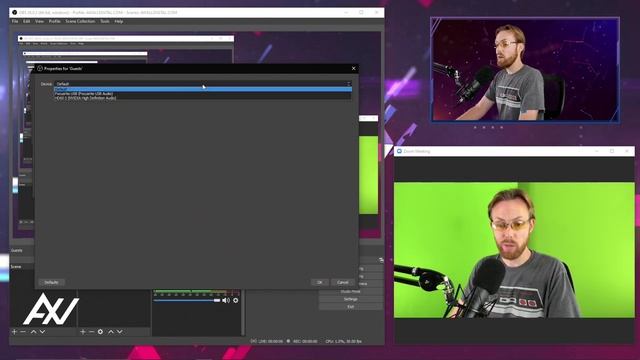
Task: Open the Help menu in OBS
Action: point(119,21)
